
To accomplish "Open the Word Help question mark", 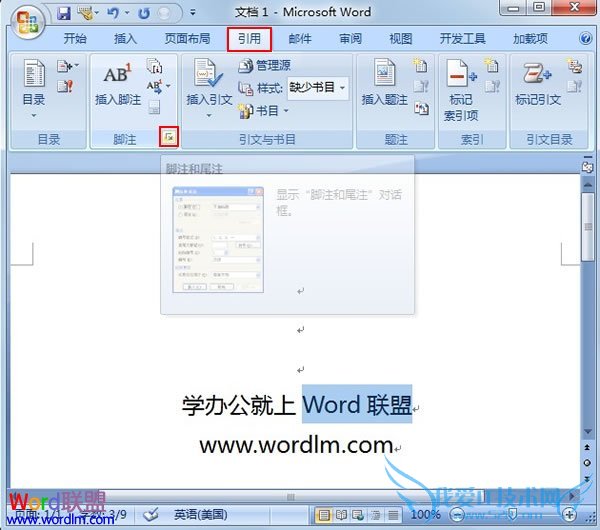I will click(586, 39).
